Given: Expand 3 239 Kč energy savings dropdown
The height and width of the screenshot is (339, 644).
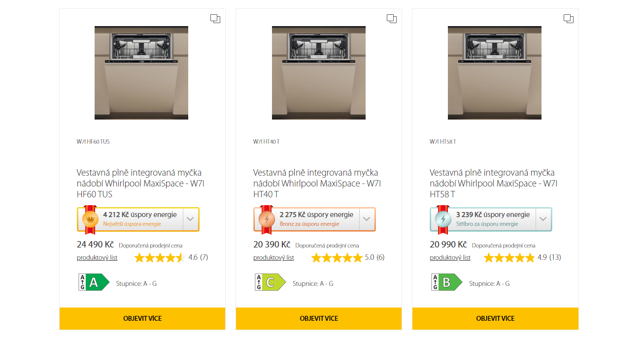Looking at the screenshot, I should tap(543, 219).
